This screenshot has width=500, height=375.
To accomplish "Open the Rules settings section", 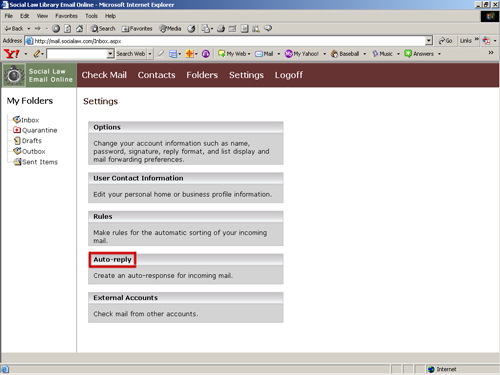I will (x=103, y=217).
